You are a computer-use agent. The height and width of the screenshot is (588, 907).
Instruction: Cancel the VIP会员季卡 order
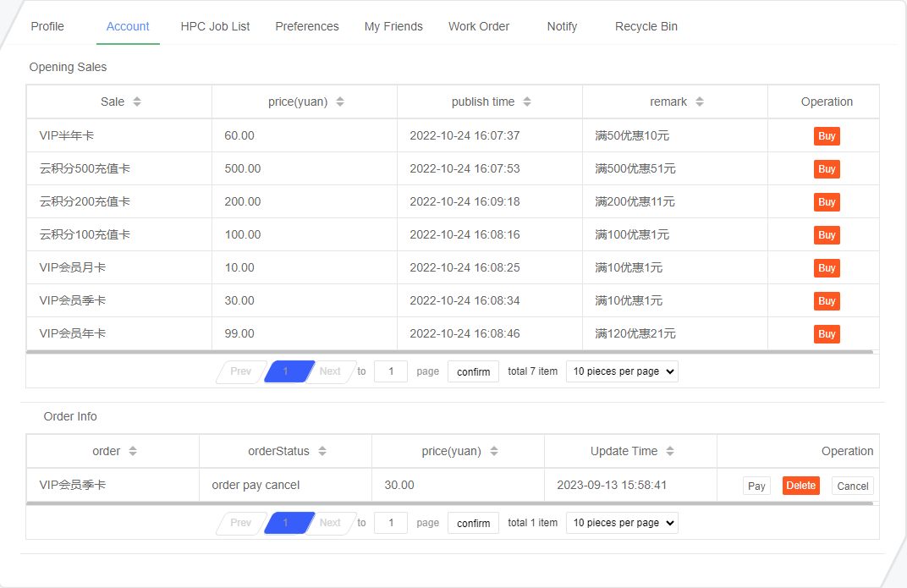[853, 486]
